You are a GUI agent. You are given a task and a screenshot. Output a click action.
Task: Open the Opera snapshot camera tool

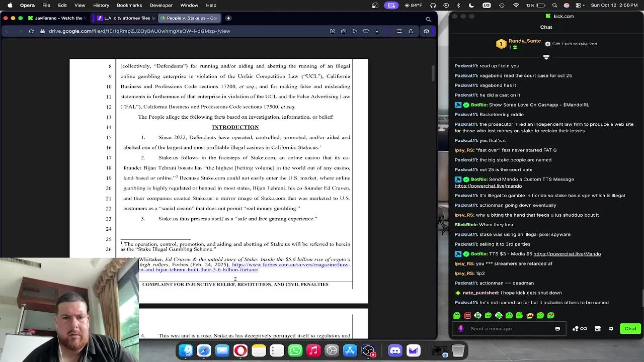pos(344,31)
